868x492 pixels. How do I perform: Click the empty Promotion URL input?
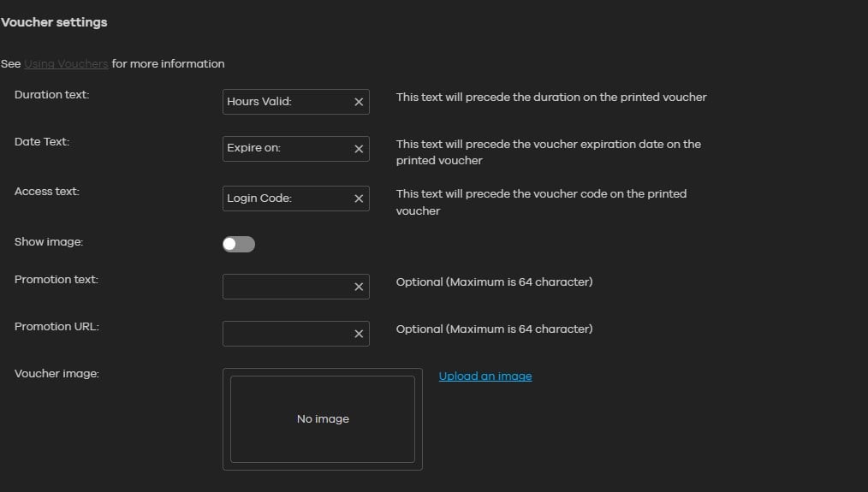coord(285,334)
